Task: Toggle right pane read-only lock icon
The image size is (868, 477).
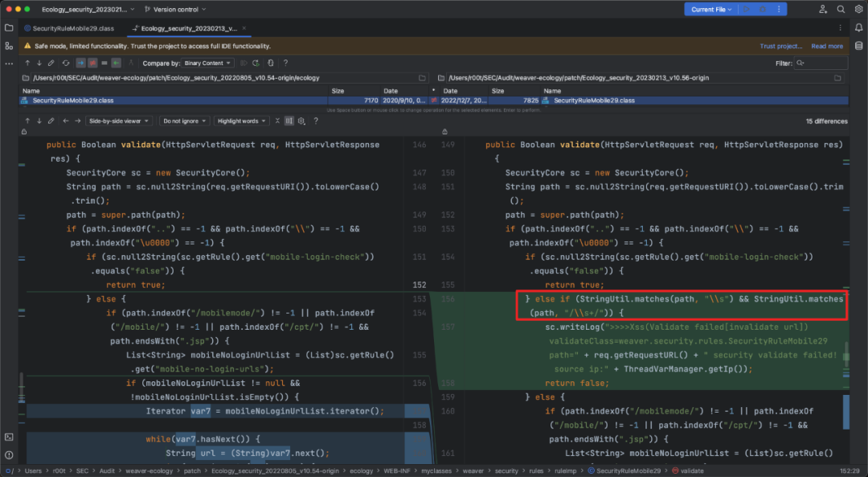Action: [444, 132]
